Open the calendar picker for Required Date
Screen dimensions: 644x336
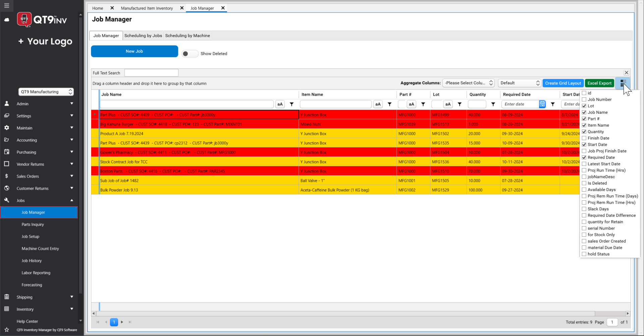coord(542,104)
